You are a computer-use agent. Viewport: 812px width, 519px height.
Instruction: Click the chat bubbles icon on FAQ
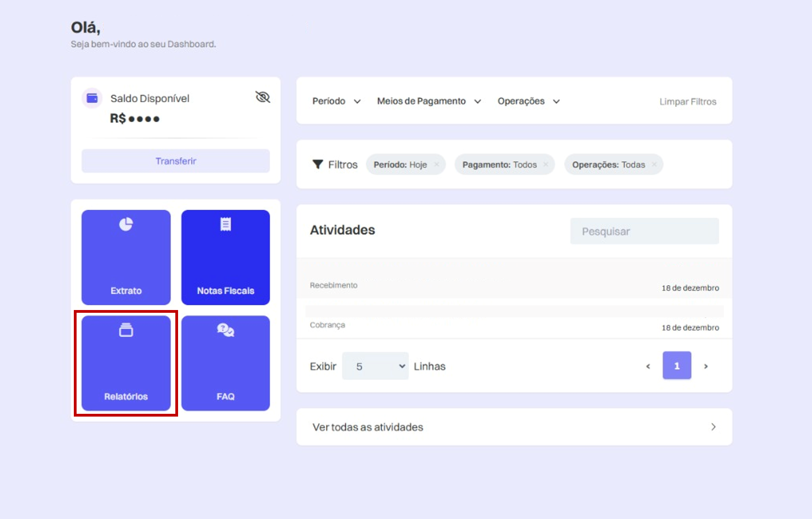tap(226, 330)
